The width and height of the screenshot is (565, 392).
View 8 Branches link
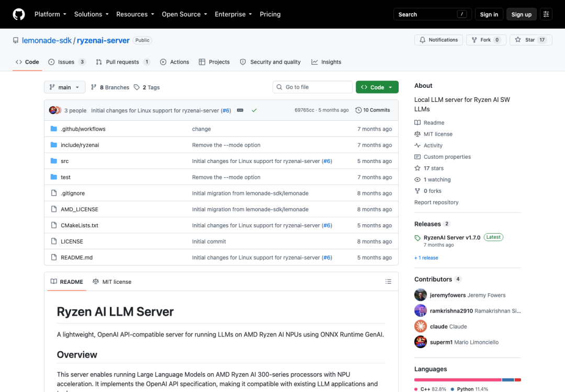click(110, 87)
